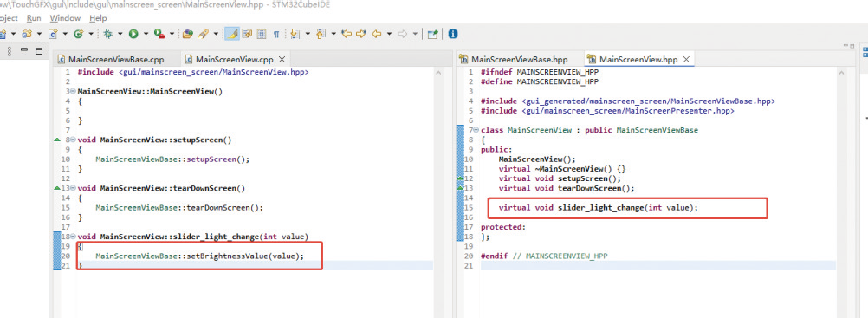The height and width of the screenshot is (318, 868).
Task: Run the project with green play icon
Action: 133,34
